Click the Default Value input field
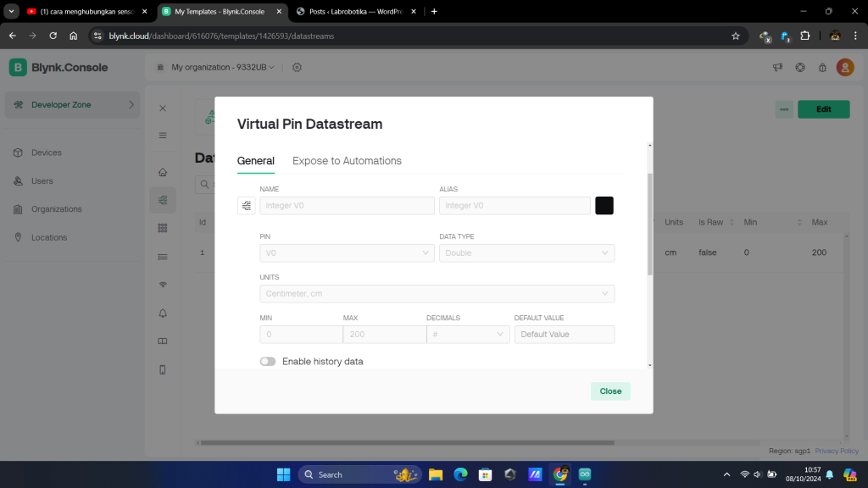 click(564, 334)
